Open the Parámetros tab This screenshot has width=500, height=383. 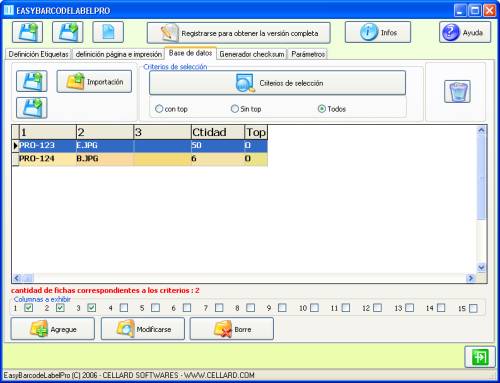point(308,54)
